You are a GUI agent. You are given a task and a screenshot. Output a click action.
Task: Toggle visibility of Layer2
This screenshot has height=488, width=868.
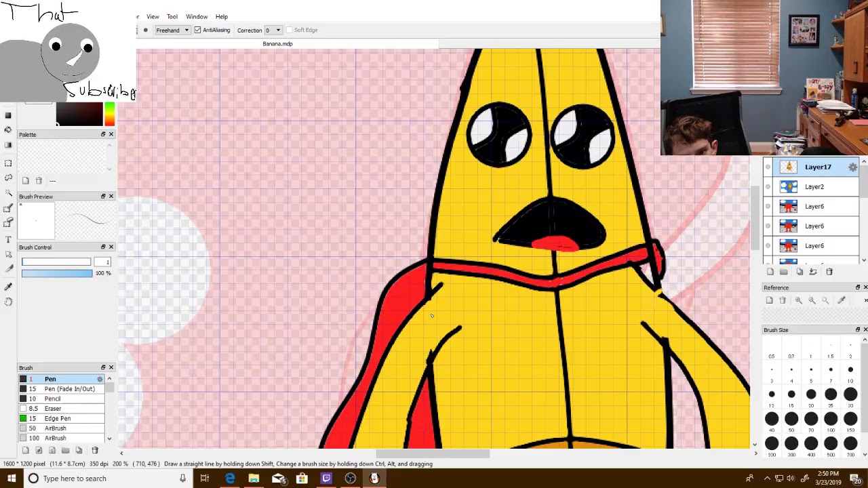point(768,186)
